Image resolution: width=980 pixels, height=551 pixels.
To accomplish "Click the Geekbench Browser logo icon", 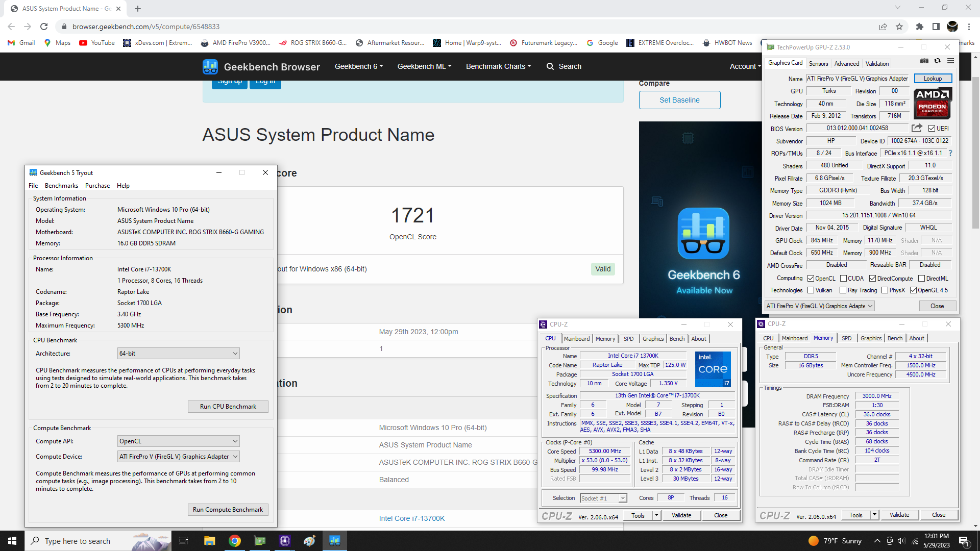I will click(x=210, y=66).
